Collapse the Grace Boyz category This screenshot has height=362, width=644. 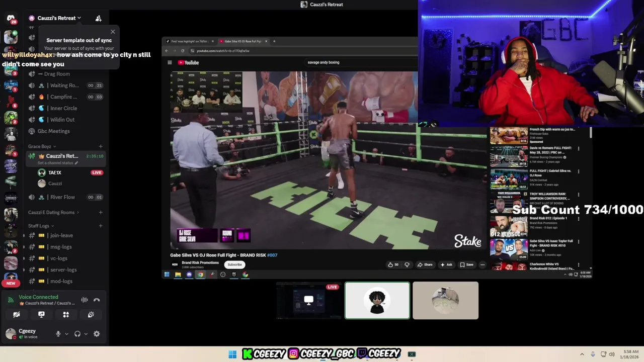(42, 146)
